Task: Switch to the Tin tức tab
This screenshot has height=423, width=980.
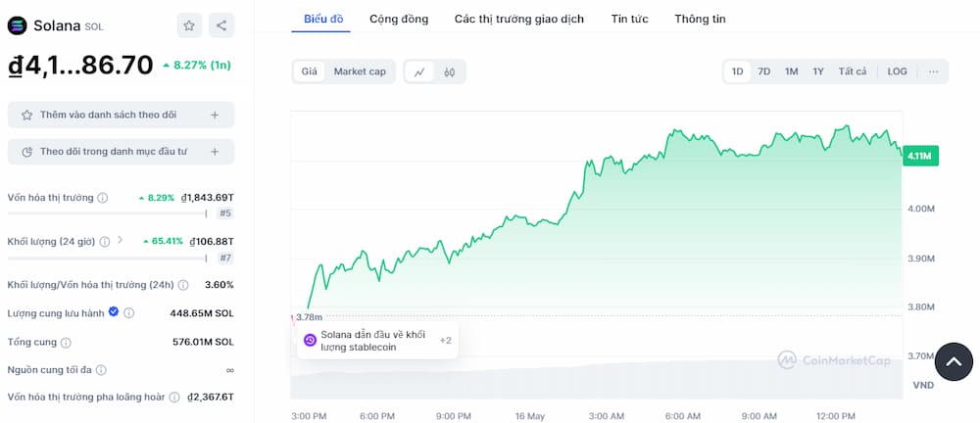Action: [x=629, y=20]
